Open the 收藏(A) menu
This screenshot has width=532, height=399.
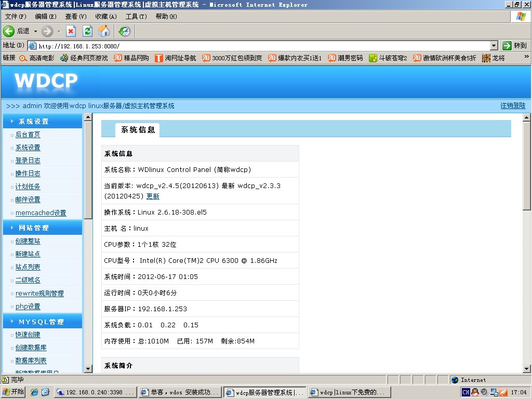tap(106, 16)
